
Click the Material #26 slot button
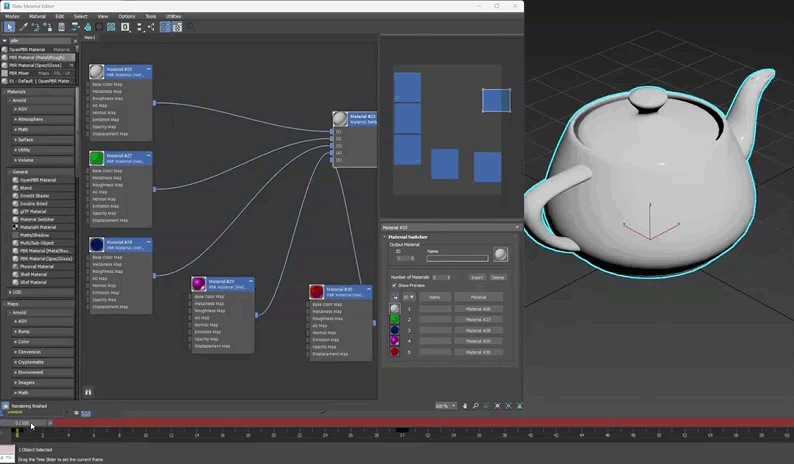(478, 309)
